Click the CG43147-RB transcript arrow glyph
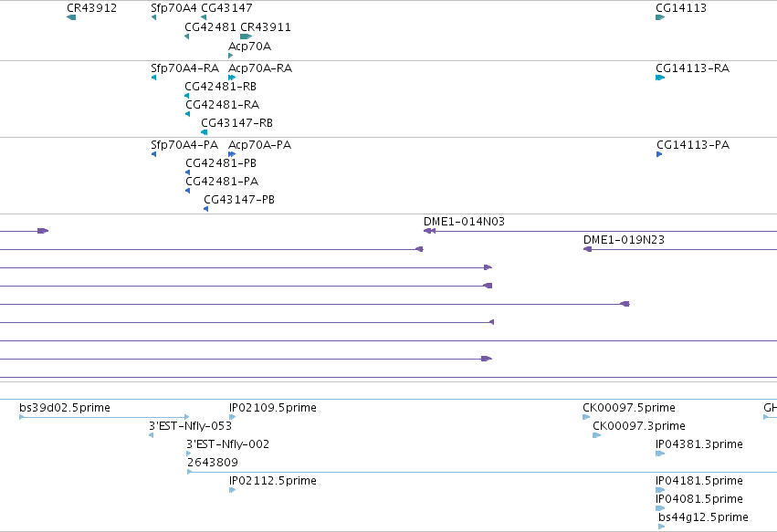Image resolution: width=777 pixels, height=532 pixels. [205, 132]
